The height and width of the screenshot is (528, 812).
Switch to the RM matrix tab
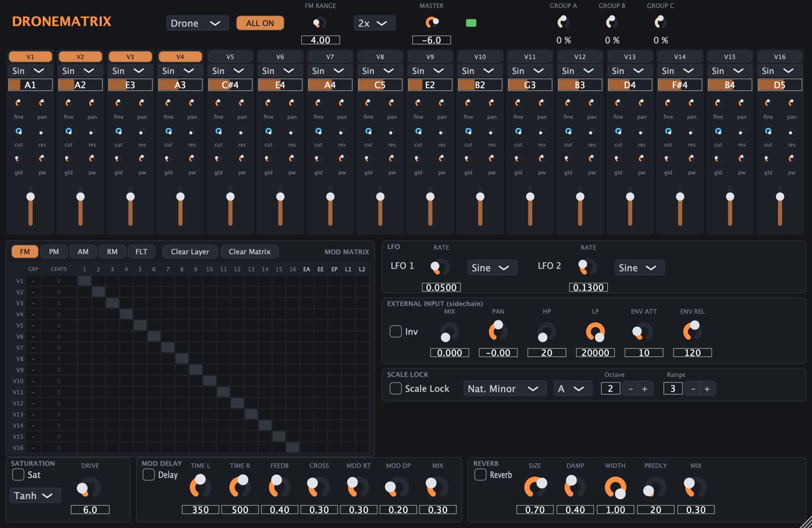[x=112, y=252]
